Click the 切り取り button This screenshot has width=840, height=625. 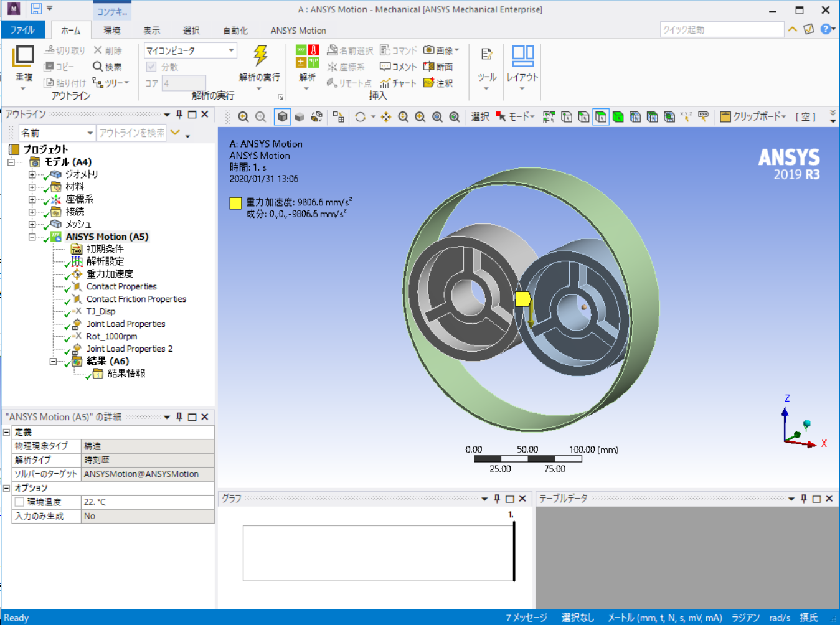(x=64, y=50)
